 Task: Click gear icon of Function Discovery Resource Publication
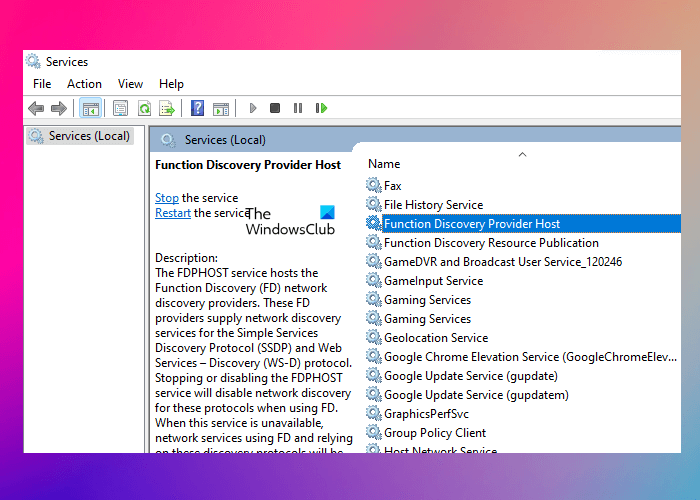(x=373, y=242)
